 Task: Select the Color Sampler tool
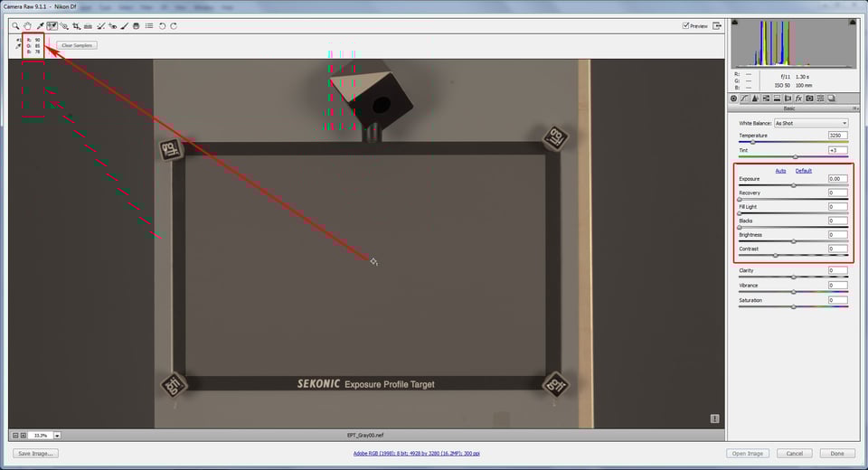point(52,26)
